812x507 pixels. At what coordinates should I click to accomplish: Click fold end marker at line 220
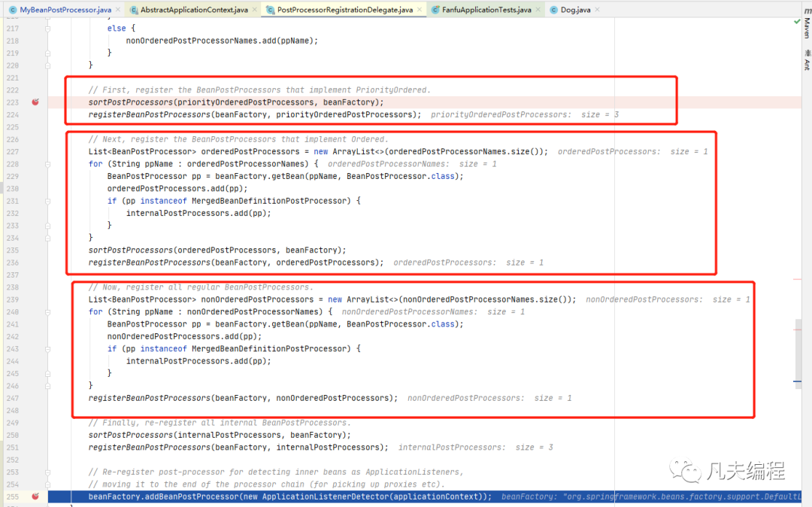pos(47,65)
